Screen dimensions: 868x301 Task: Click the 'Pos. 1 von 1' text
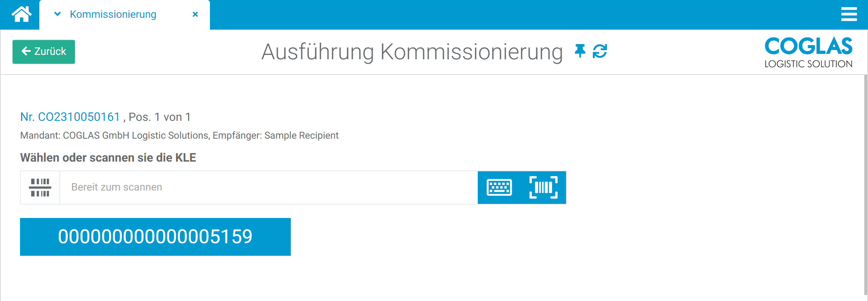click(x=160, y=117)
